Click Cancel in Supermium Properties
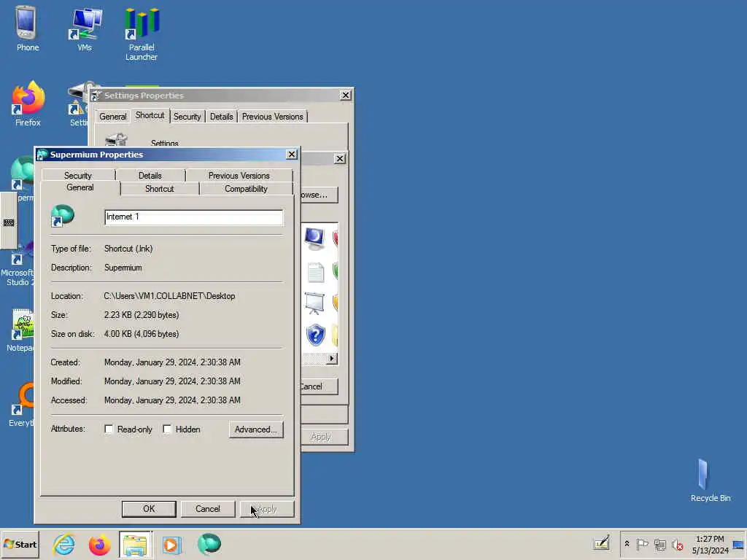Image resolution: width=747 pixels, height=560 pixels. (x=208, y=508)
